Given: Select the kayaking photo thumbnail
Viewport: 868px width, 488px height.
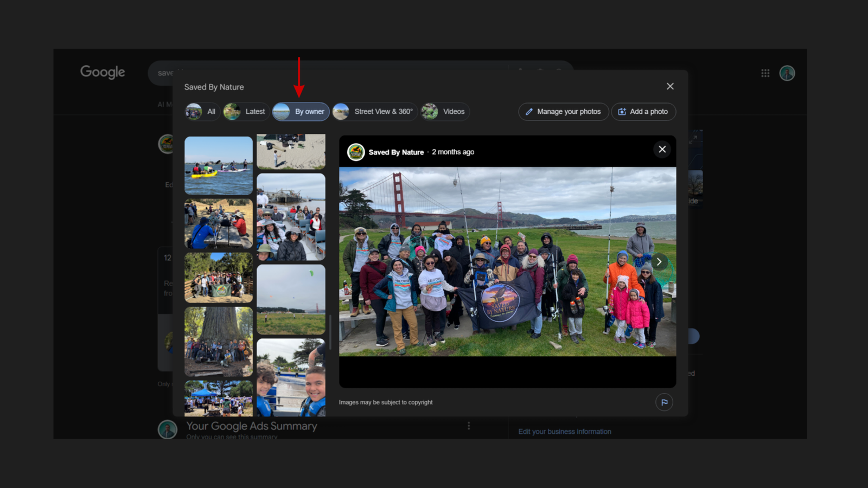Looking at the screenshot, I should pos(218,165).
